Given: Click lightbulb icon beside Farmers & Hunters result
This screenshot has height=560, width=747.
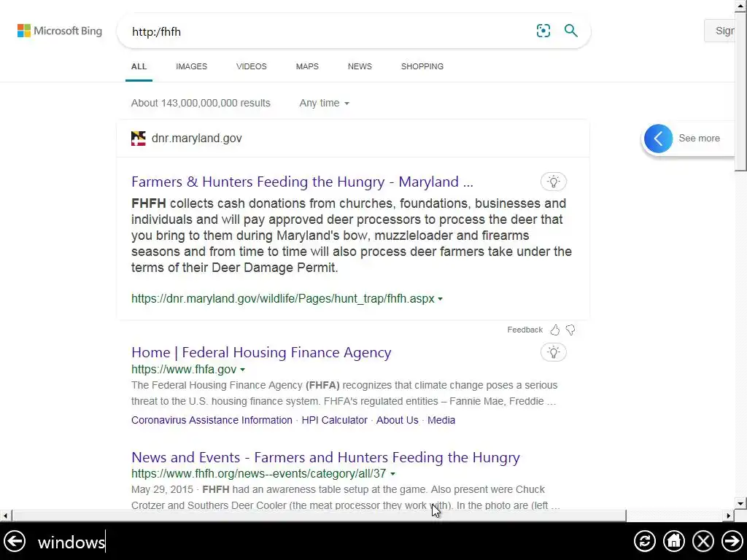Looking at the screenshot, I should [x=553, y=182].
